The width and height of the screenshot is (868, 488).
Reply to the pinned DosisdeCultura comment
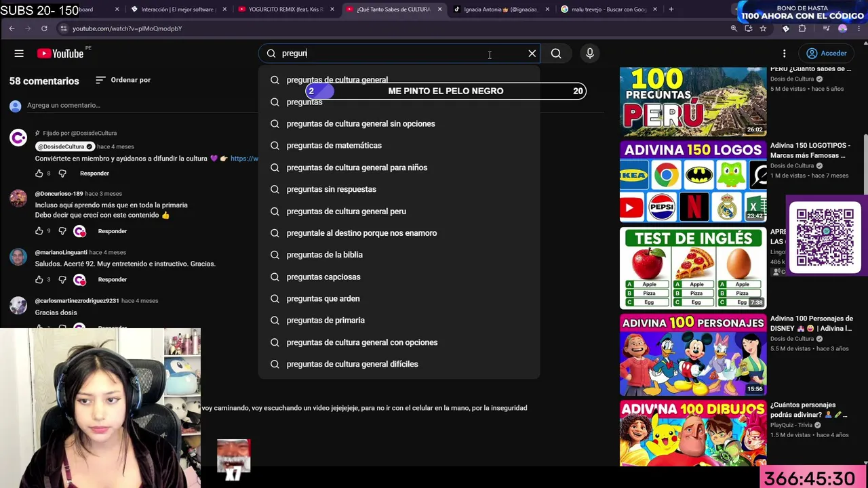(x=94, y=174)
